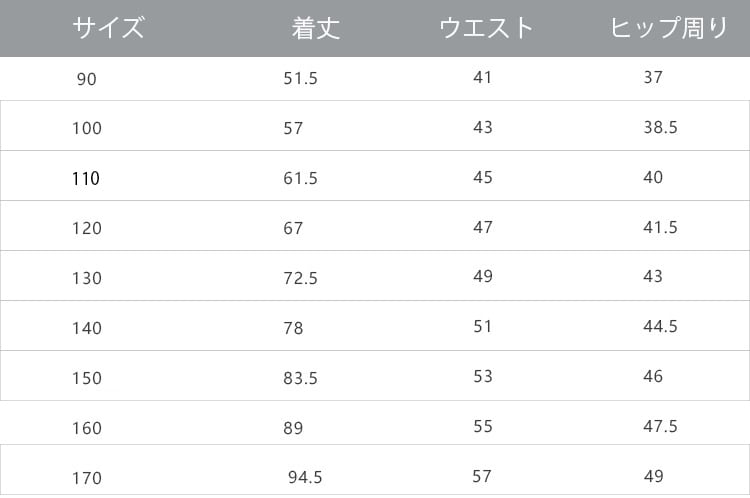The height and width of the screenshot is (498, 750).
Task: Click waist value 55 in the size 160 row
Action: [483, 426]
